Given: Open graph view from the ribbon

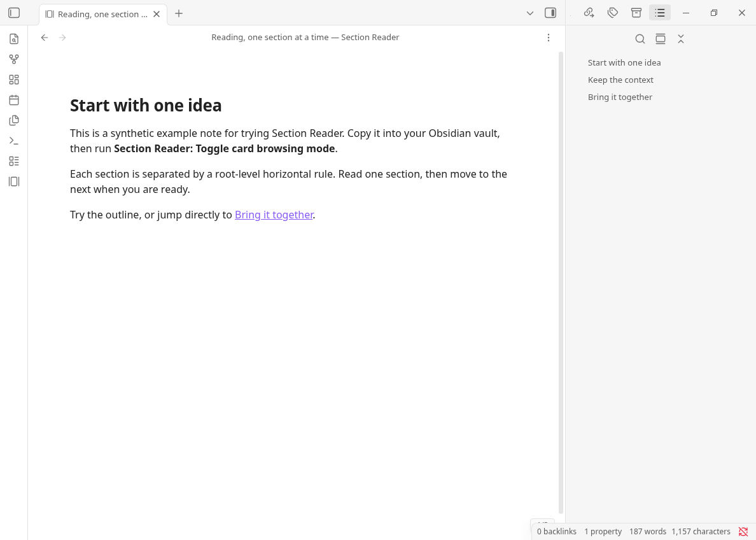Looking at the screenshot, I should pyautogui.click(x=14, y=59).
